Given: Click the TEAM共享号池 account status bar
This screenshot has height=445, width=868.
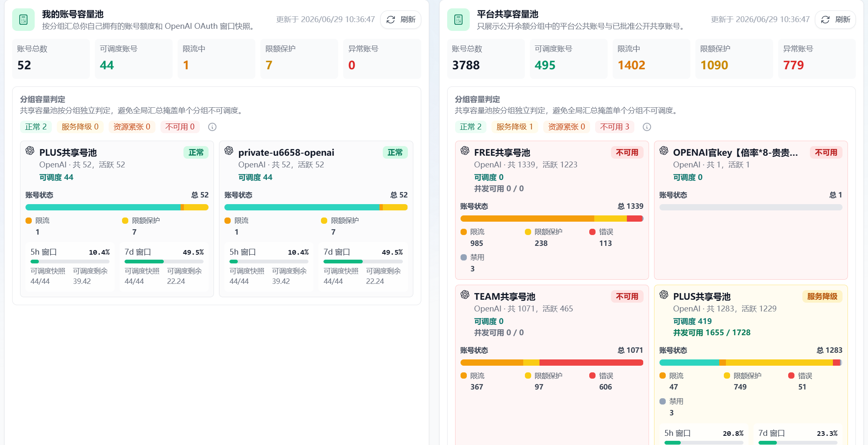Looking at the screenshot, I should click(x=552, y=363).
